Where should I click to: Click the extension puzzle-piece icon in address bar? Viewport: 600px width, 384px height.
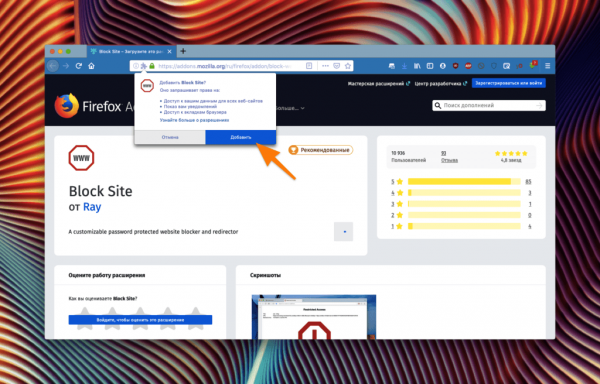click(x=143, y=66)
